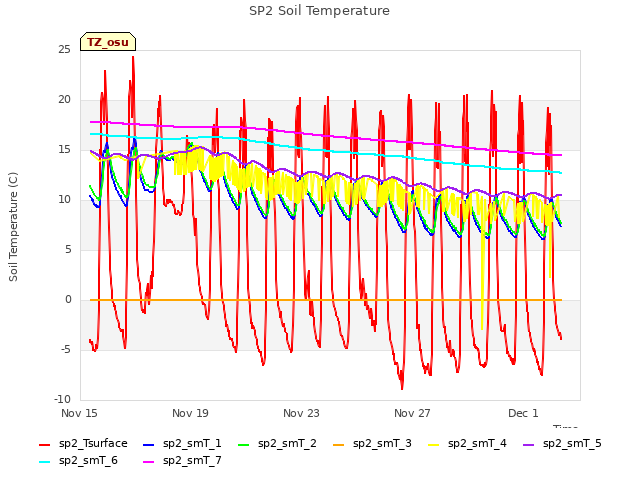Click the 15 y-axis tick label

[64, 150]
